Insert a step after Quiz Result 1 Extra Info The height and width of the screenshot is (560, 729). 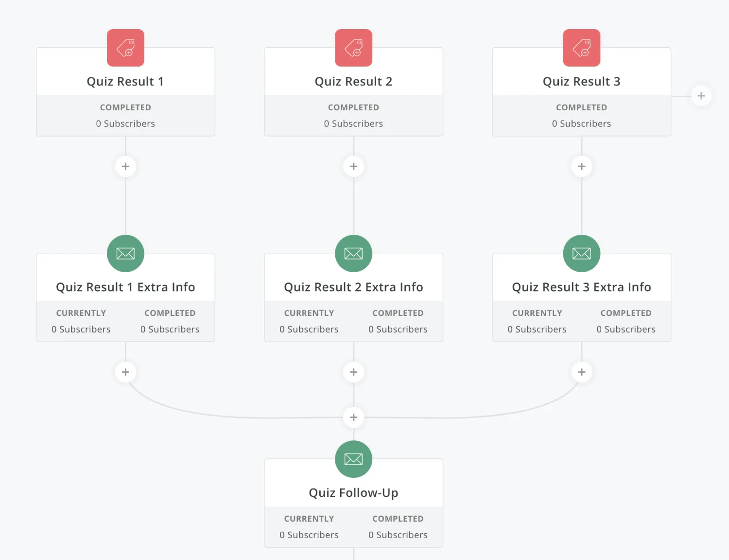point(125,372)
